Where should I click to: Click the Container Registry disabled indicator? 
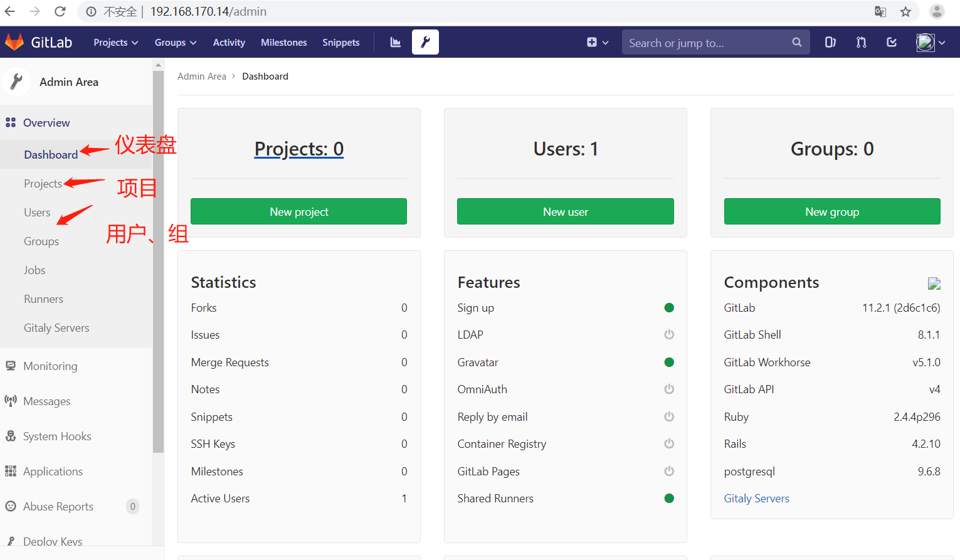pyautogui.click(x=669, y=443)
